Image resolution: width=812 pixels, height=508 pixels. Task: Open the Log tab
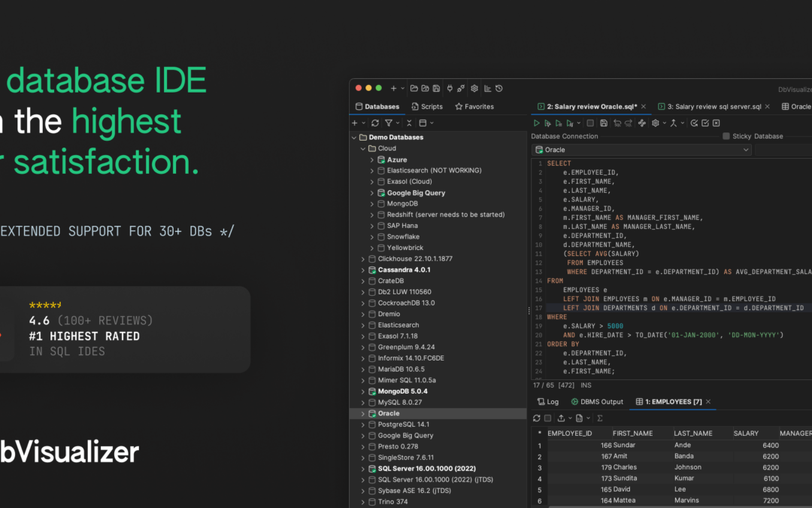click(x=548, y=402)
